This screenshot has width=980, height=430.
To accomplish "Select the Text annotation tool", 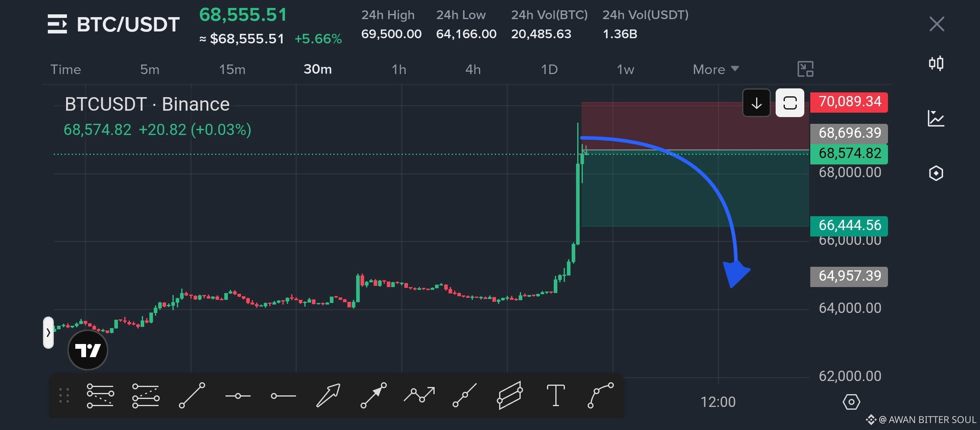I will click(x=556, y=395).
